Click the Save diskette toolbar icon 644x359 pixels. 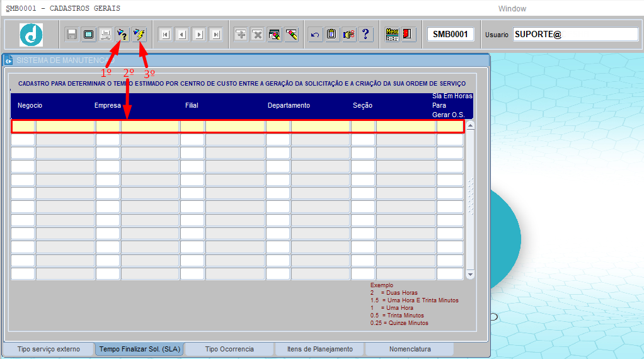(72, 35)
